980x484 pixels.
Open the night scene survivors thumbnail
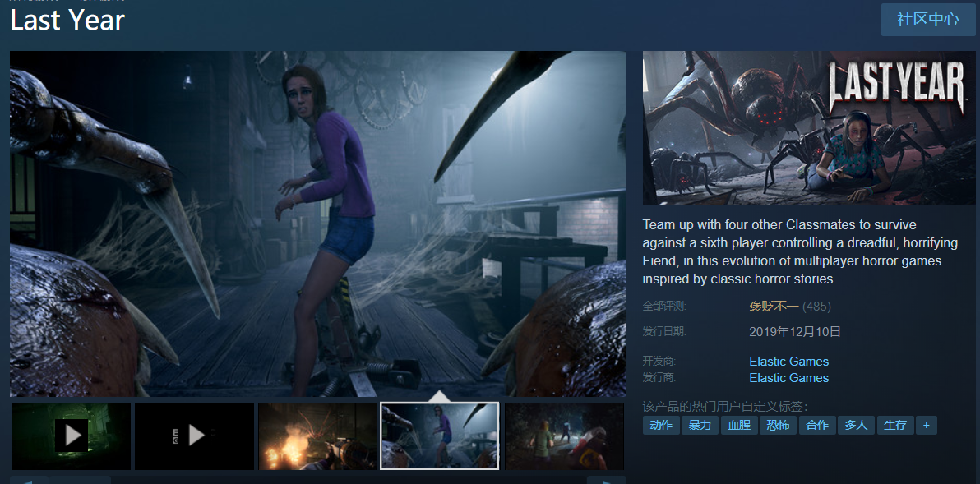[564, 436]
